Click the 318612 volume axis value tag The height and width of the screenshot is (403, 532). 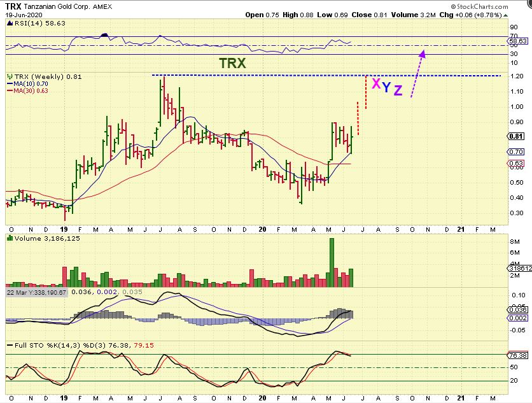520,269
